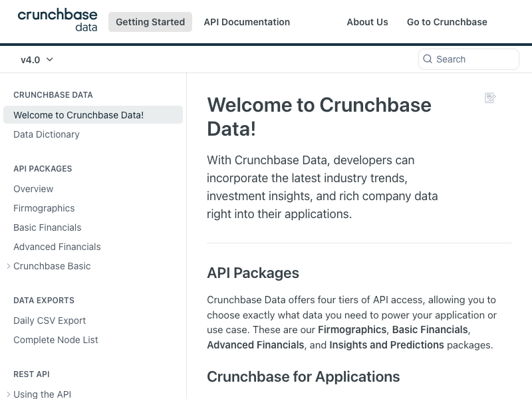Viewport: 532px width, 399px height.
Task: Open the Using the API sidebar item
Action: point(43,394)
